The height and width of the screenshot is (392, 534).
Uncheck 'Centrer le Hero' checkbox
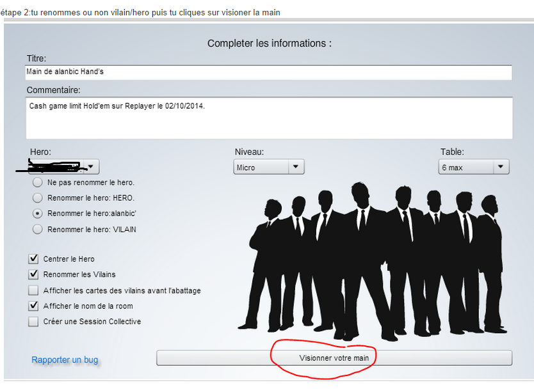click(33, 259)
